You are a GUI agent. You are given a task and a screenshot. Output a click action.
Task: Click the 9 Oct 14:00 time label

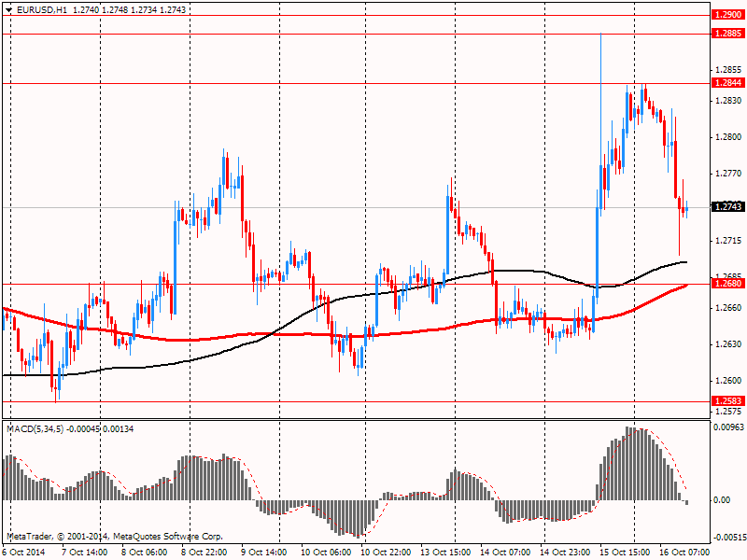264,553
